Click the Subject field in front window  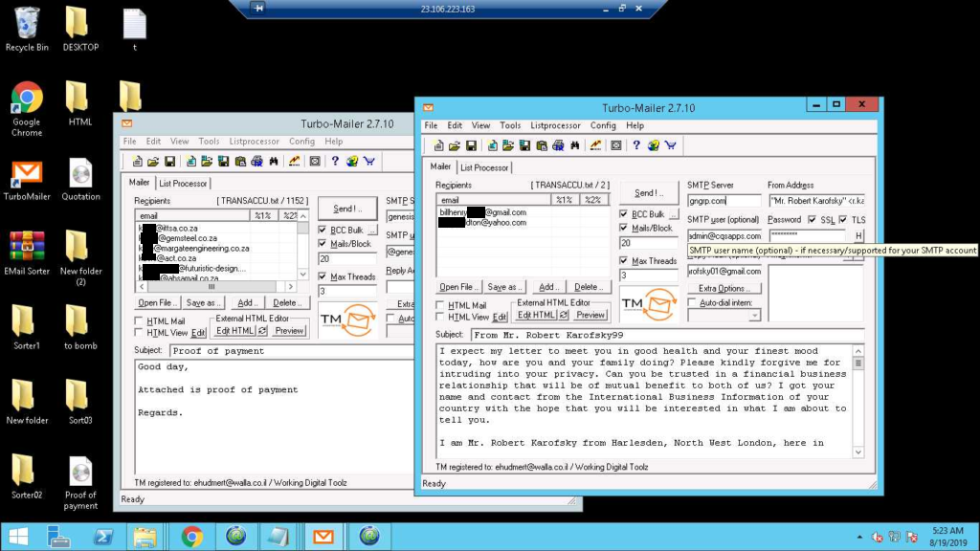point(667,335)
